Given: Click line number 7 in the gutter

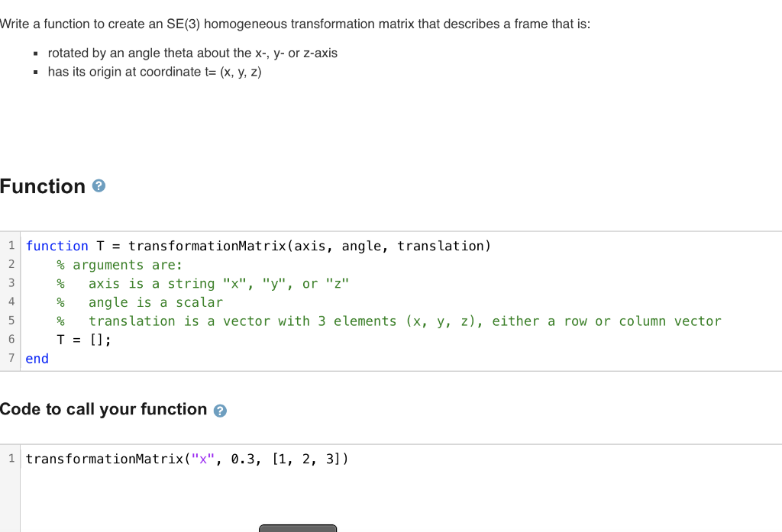Looking at the screenshot, I should (x=11, y=358).
